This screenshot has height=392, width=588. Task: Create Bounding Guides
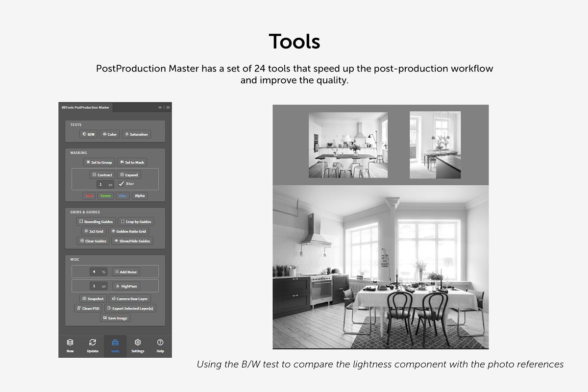pyautogui.click(x=96, y=221)
